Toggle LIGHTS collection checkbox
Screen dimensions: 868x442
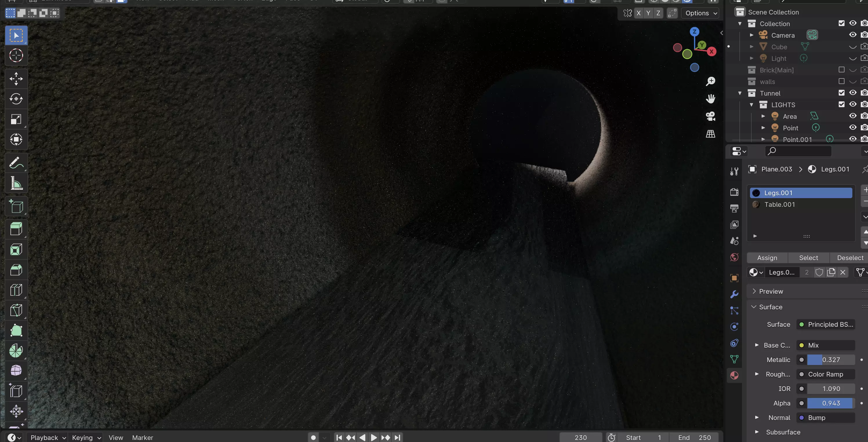pyautogui.click(x=841, y=104)
